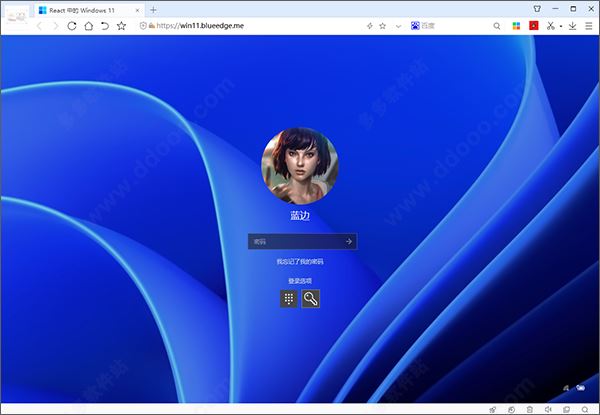Click the username label below avatar
Screen dimensions: 600x415
click(300, 215)
